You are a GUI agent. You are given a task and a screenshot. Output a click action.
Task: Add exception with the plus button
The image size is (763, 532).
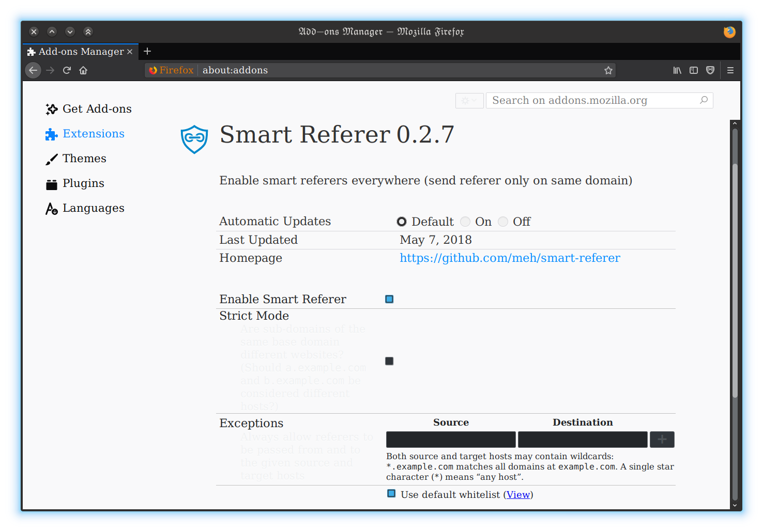662,440
